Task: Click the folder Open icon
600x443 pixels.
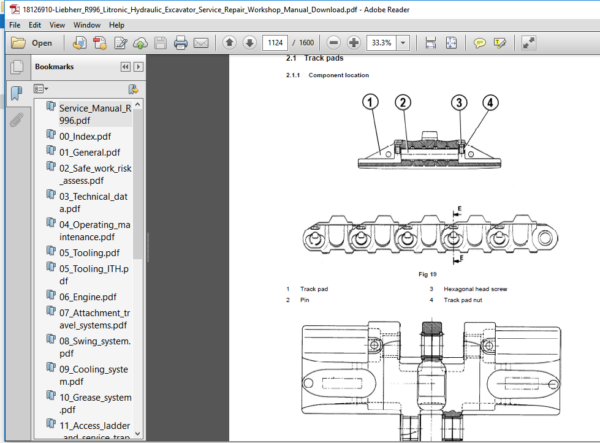Action: [x=18, y=43]
